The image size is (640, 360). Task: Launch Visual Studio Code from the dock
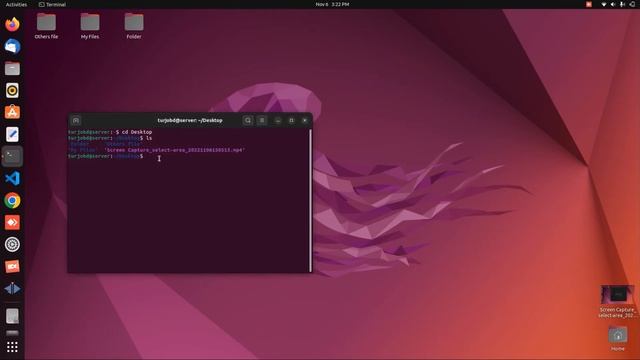[x=12, y=178]
